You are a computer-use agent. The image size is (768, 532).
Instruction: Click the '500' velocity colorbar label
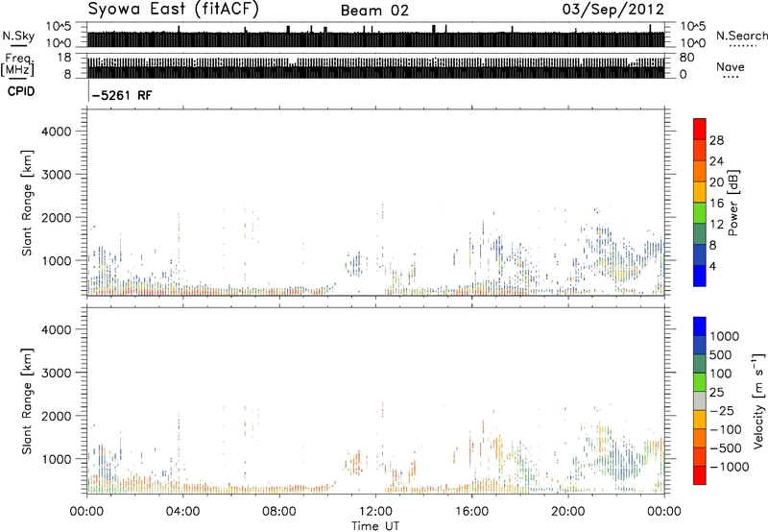(x=723, y=355)
